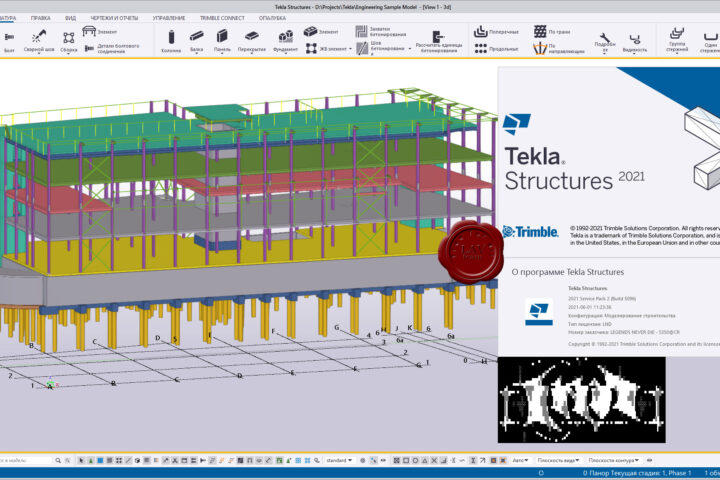720x480 pixels.
Task: Select Поперечные rebar tool
Action: (x=496, y=31)
